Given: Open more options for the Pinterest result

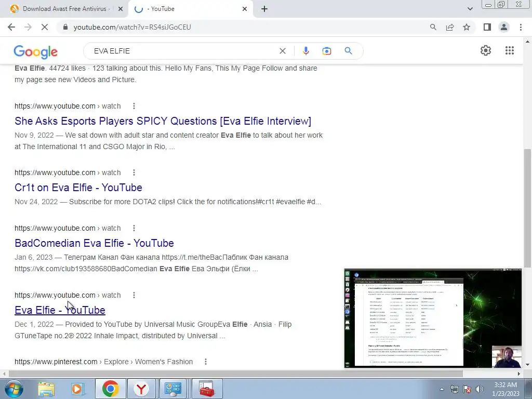Looking at the screenshot, I should 206,362.
